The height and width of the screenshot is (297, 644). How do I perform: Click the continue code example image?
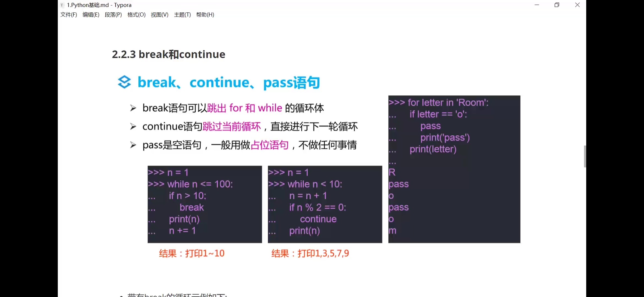325,204
